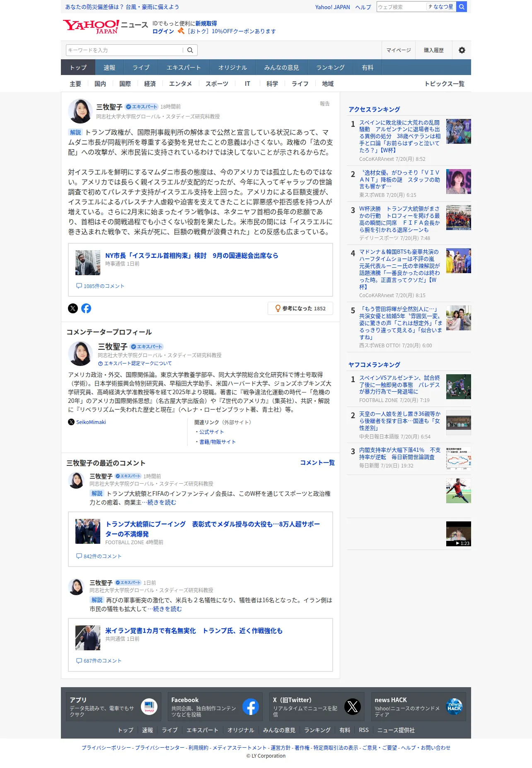Open the 書籍/物販サイト link
Viewport: 532px width, 768px height.
tap(218, 442)
